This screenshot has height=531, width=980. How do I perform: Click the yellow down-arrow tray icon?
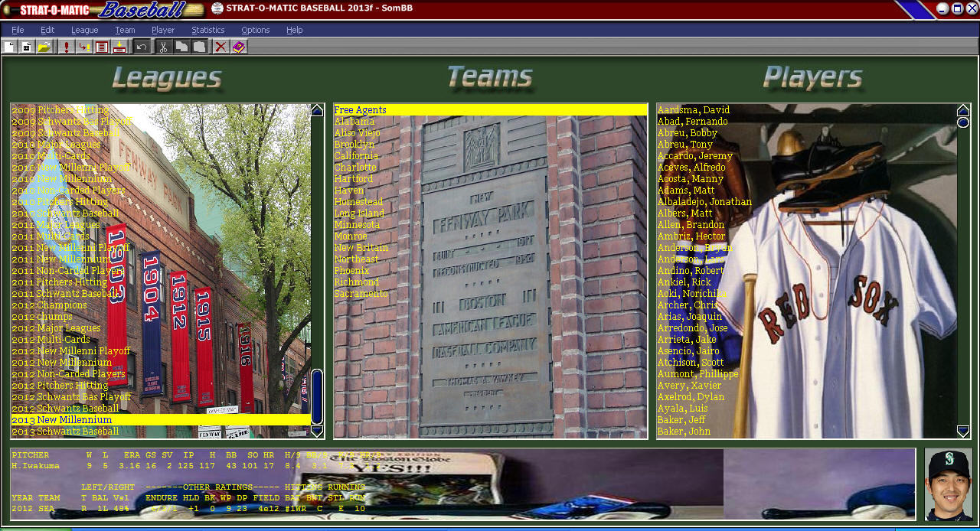pyautogui.click(x=119, y=47)
